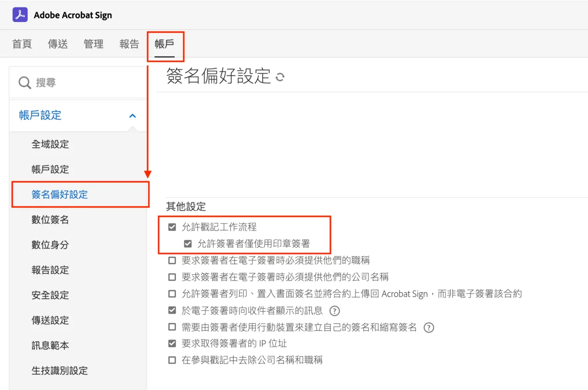This screenshot has width=588, height=390.
Task: Switch to the 管理 tab
Action: (94, 44)
